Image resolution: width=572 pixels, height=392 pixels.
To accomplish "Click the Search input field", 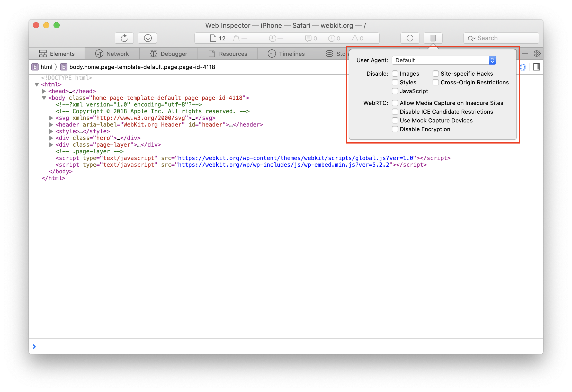I will pyautogui.click(x=502, y=38).
